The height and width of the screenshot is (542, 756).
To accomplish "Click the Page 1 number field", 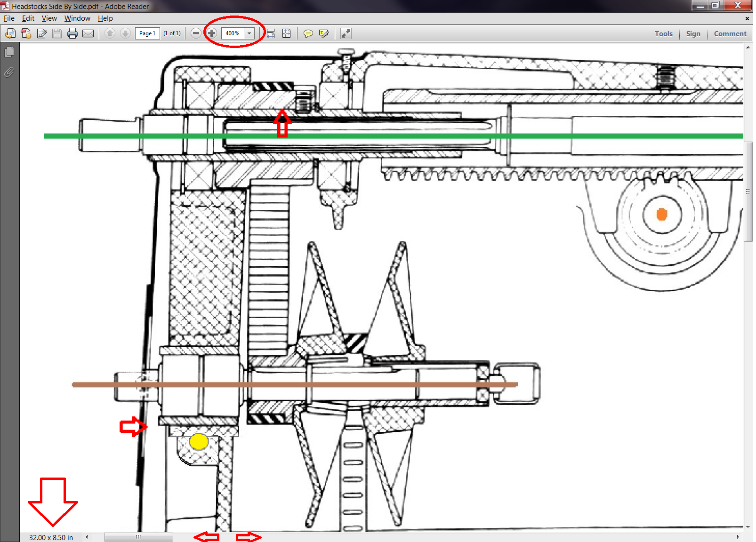I will pos(147,33).
